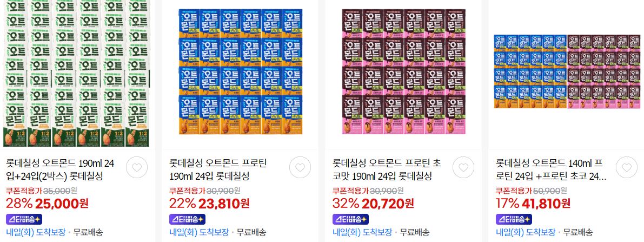Viewport: 644px width, 242px height.
Task: Open pink and brown choco Oatmond image
Action: [403, 72]
